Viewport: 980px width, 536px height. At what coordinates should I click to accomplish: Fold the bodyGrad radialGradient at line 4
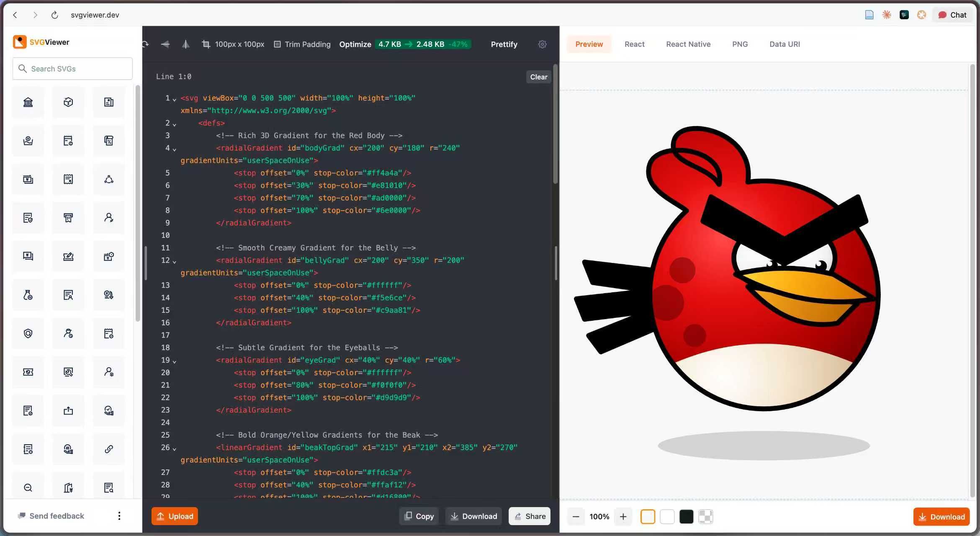175,149
